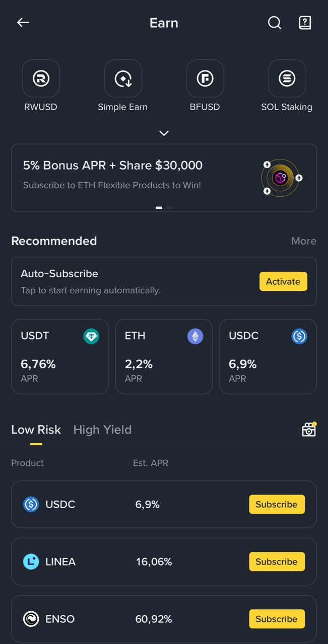Open the rewards gift box icon

click(x=309, y=429)
